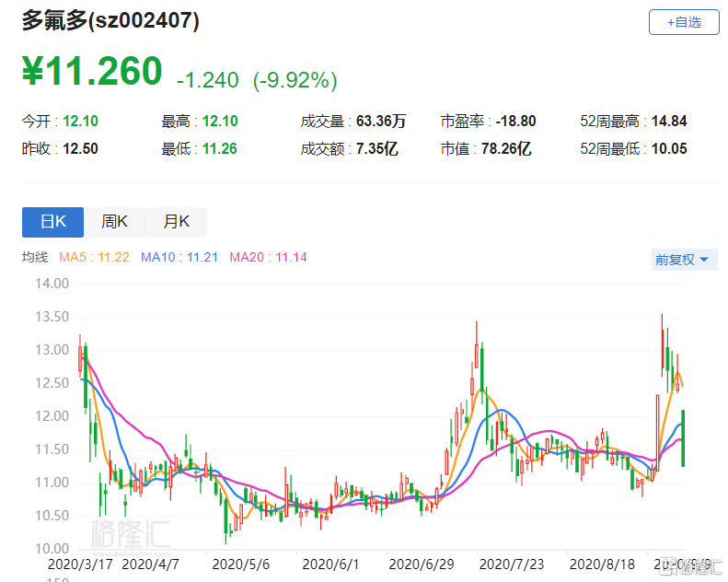The image size is (728, 582).
Task: Open the 前复权 adjustment dropdown
Action: [x=684, y=260]
